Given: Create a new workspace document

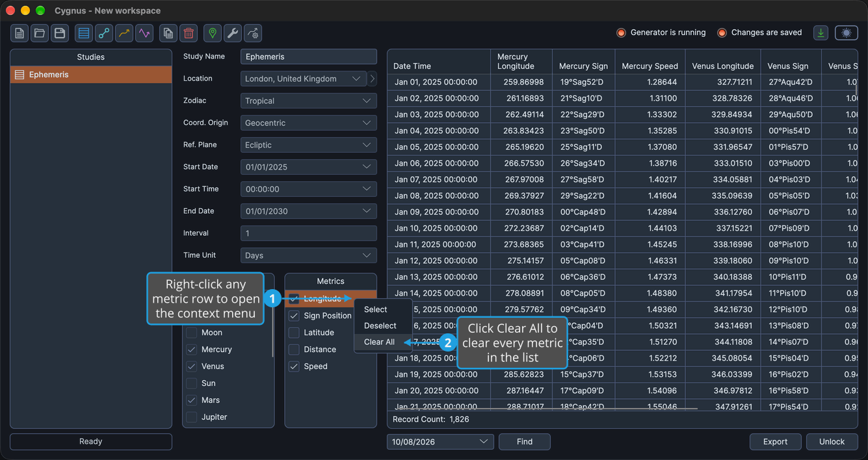Looking at the screenshot, I should [x=20, y=33].
